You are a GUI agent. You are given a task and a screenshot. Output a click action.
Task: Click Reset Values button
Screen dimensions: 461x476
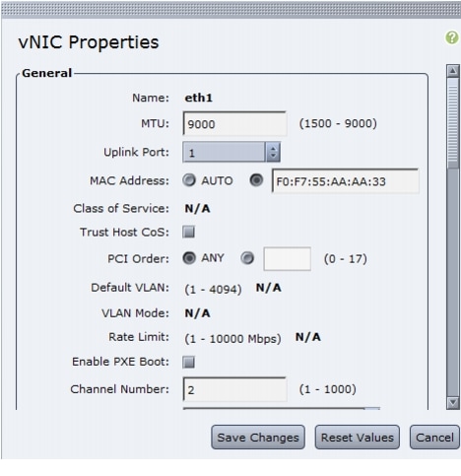358,438
